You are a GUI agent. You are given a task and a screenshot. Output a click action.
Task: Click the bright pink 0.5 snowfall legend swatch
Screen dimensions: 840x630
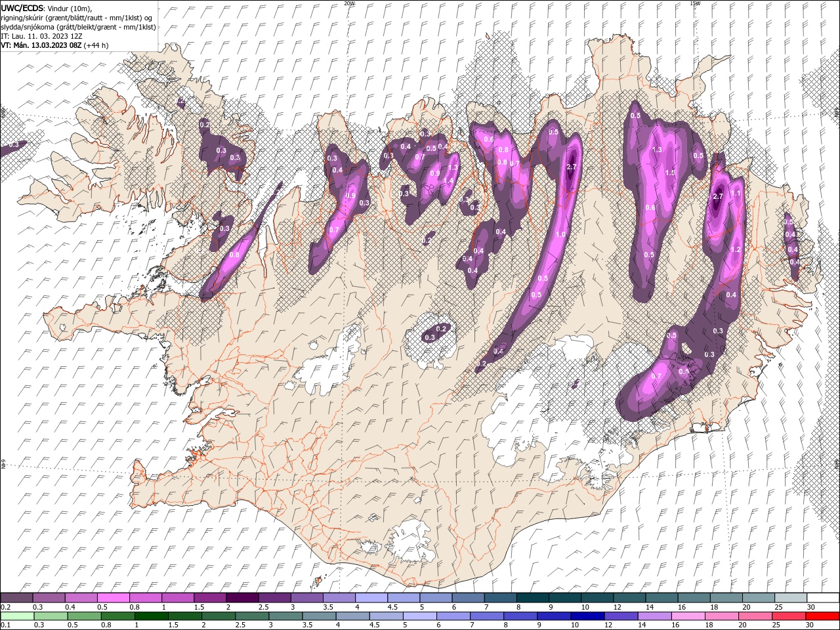[114, 598]
